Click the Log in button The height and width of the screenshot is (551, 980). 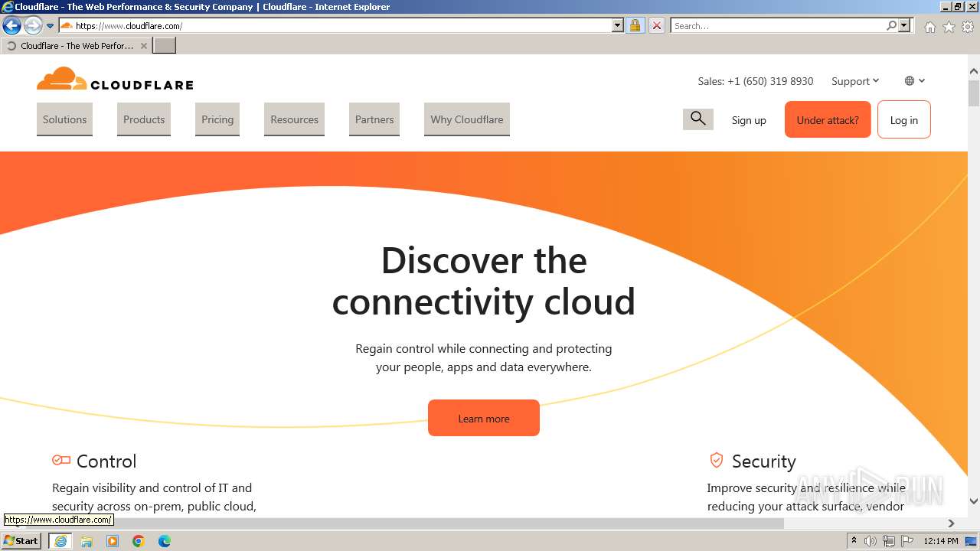pos(904,119)
